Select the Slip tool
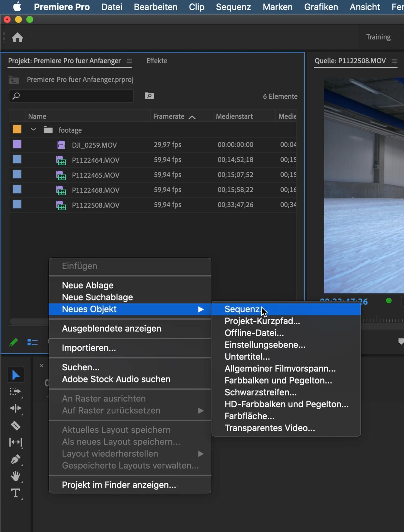The width and height of the screenshot is (404, 532). (15, 442)
